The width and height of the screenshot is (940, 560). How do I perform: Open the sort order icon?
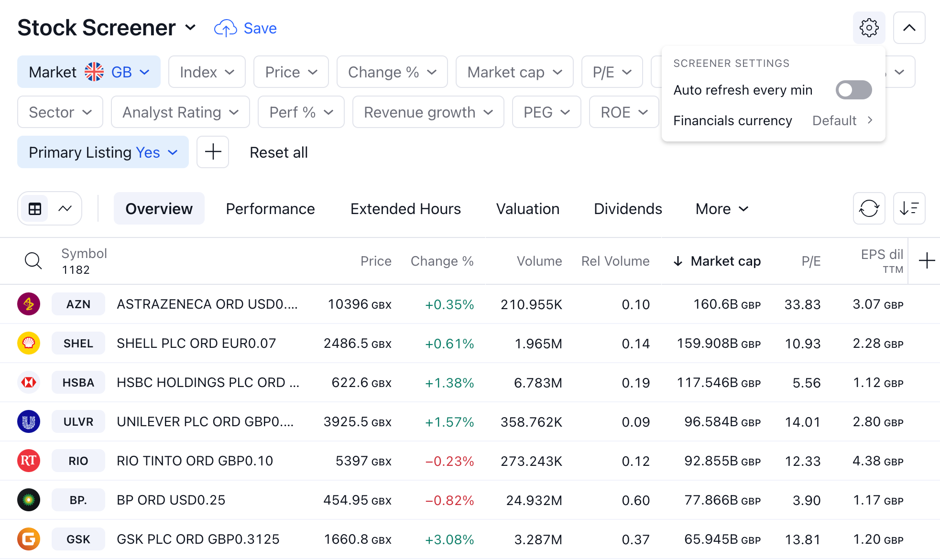(x=909, y=208)
